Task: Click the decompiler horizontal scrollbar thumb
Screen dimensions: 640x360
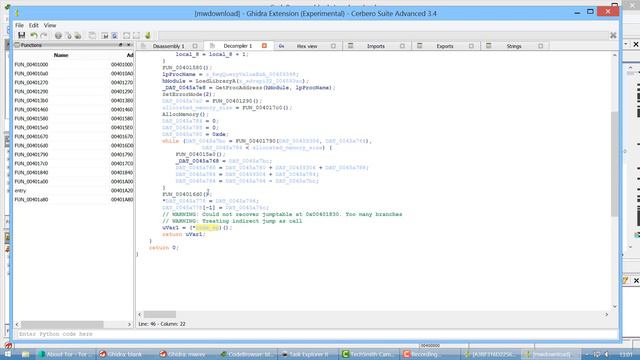Action: (x=160, y=314)
